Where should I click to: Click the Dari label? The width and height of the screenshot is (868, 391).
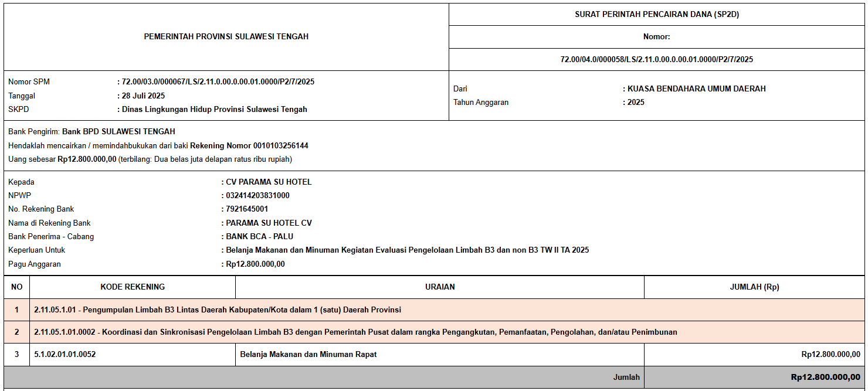(460, 89)
